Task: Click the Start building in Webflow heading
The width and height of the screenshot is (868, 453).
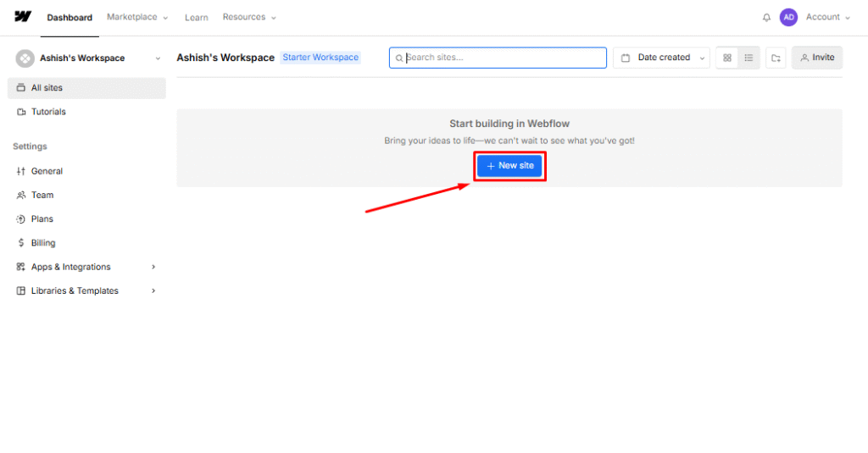Action: (x=509, y=124)
